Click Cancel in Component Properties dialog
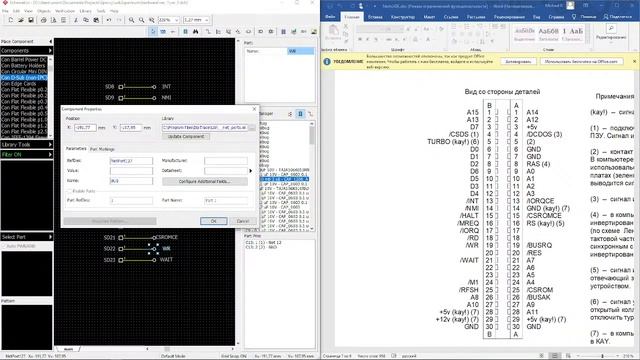Screen dimensions: 640x360 [x=243, y=221]
